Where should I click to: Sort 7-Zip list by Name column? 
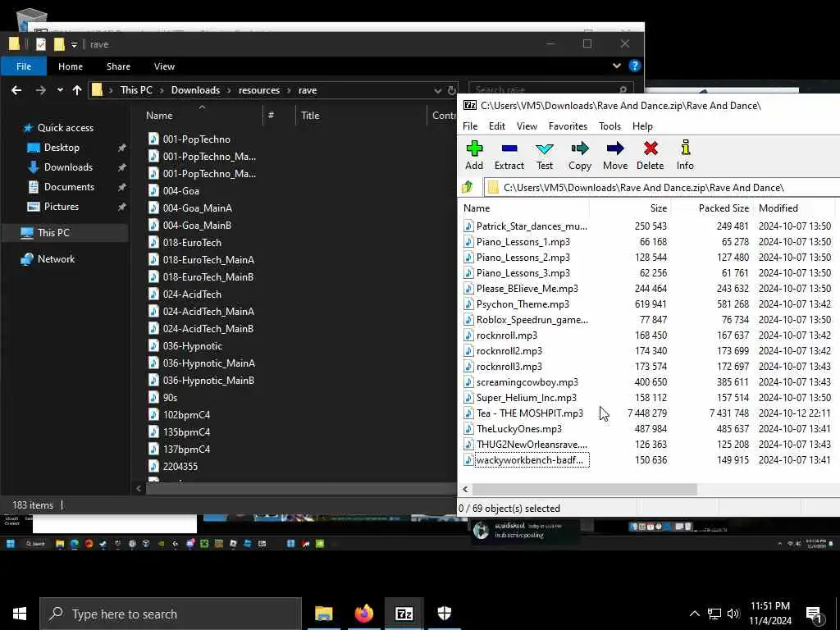(x=525, y=208)
